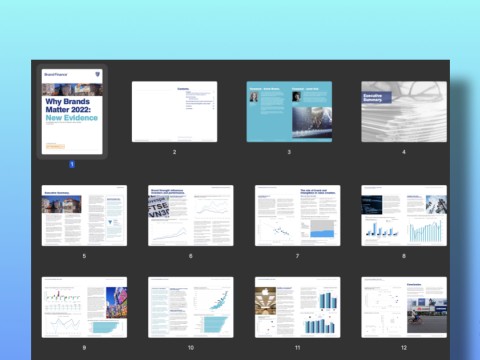Screen dimensions: 480x360
Task: Select page 9 thumbnail with colorful photo
Action: tap(84, 307)
